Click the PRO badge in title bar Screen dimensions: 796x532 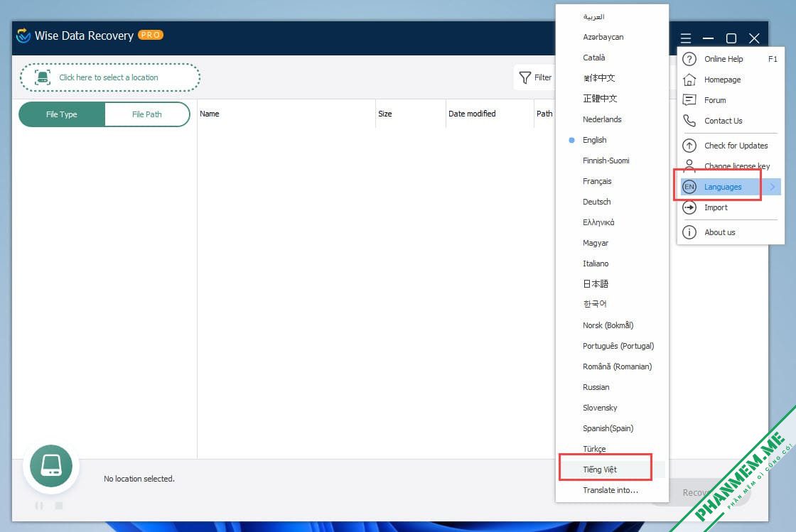[x=150, y=35]
